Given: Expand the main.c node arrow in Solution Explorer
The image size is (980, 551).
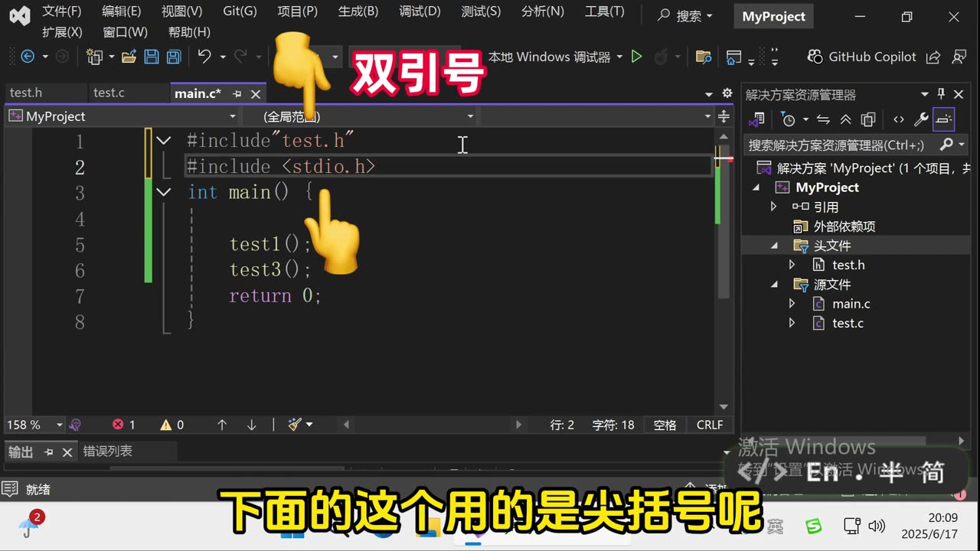Looking at the screenshot, I should [792, 304].
